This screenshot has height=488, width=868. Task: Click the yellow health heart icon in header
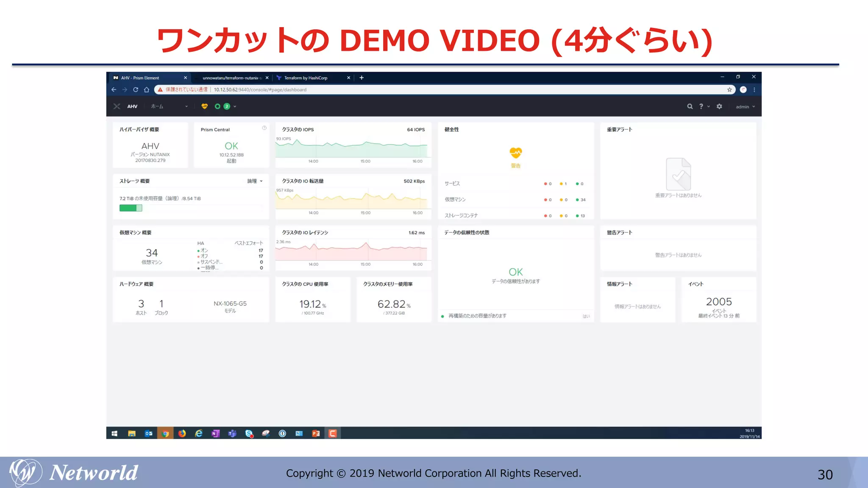(x=205, y=106)
